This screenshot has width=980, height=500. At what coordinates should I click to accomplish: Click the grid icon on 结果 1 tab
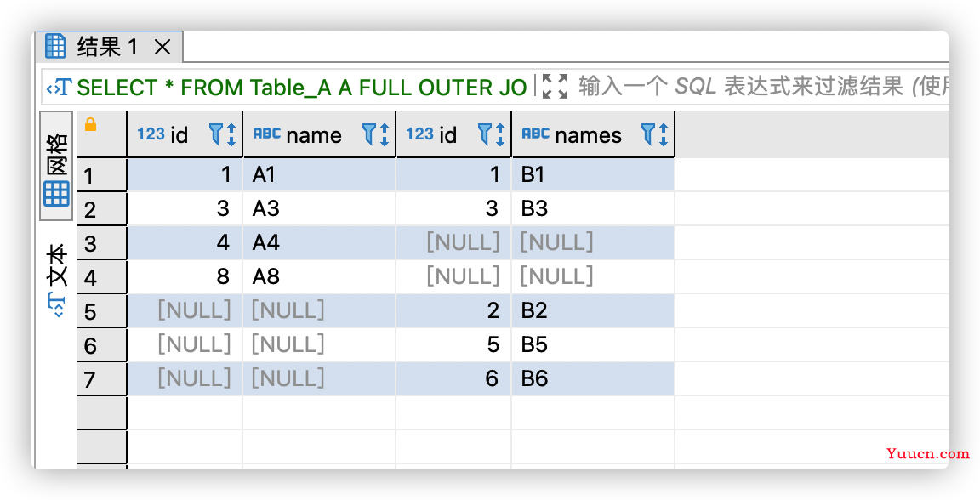pos(55,47)
